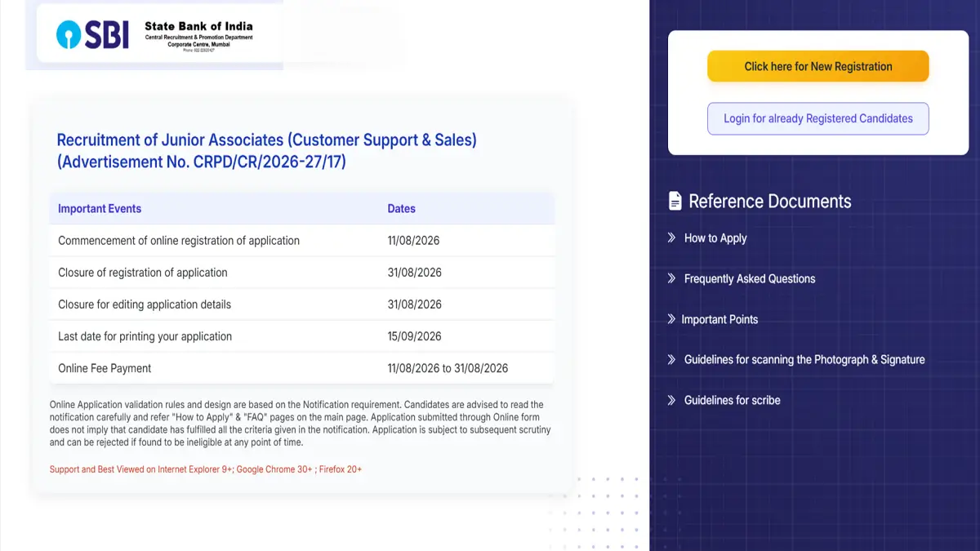
Task: Select the Online Fee Payment row label
Action: pyautogui.click(x=105, y=368)
